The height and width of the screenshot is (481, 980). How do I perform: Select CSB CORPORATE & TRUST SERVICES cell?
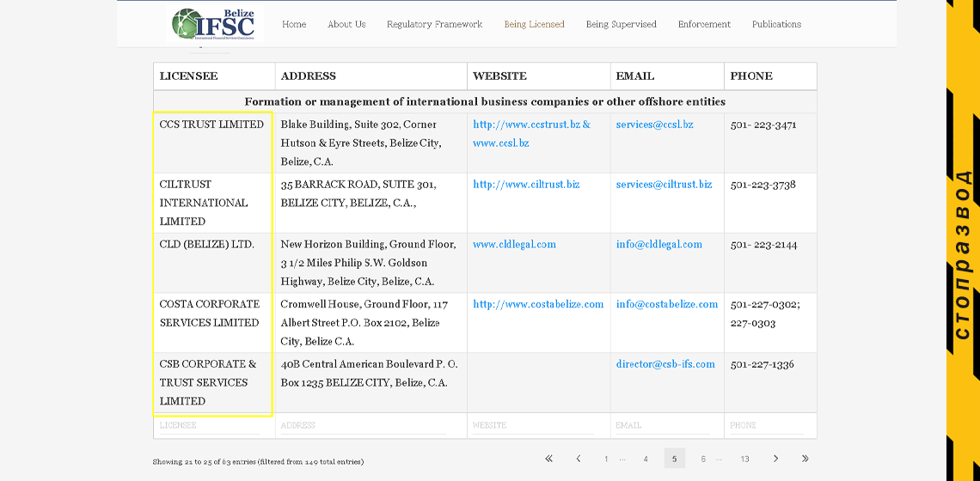coord(214,382)
